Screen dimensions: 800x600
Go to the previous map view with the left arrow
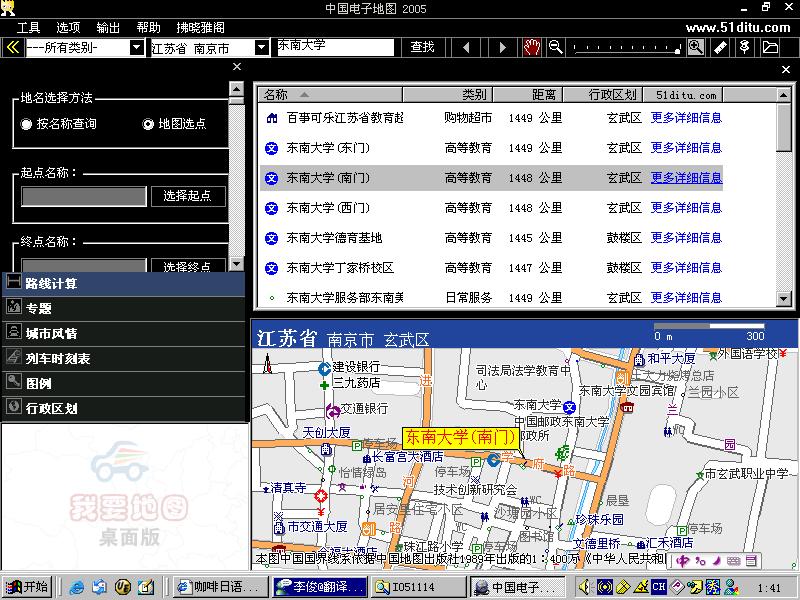click(x=466, y=48)
